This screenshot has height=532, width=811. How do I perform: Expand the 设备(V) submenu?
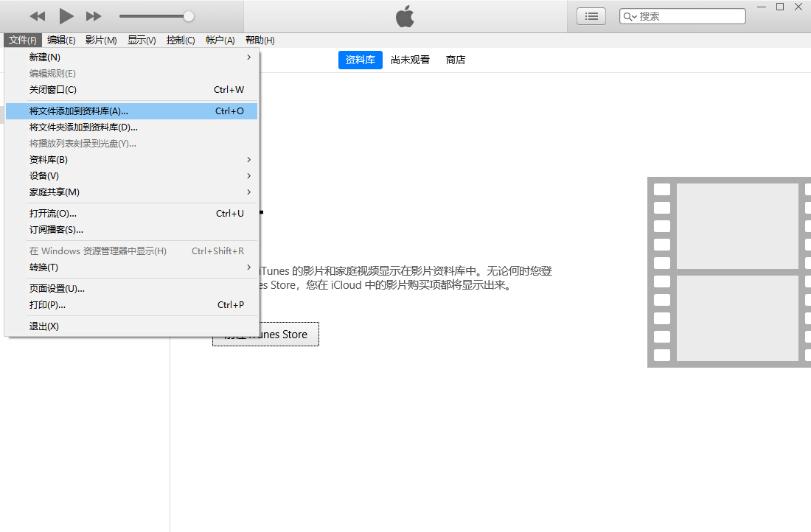point(131,176)
